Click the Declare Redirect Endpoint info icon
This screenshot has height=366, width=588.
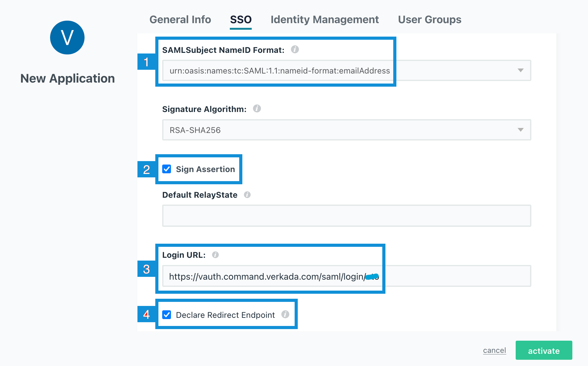[285, 314]
